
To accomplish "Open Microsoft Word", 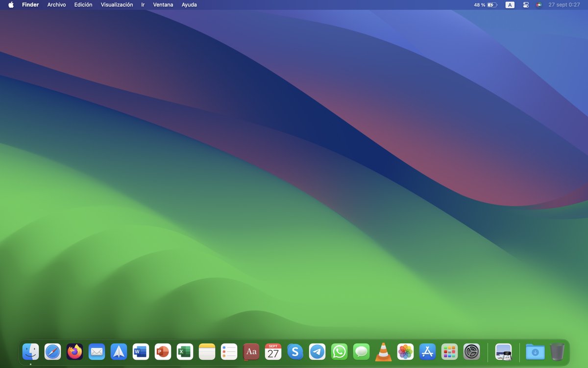I will [141, 351].
